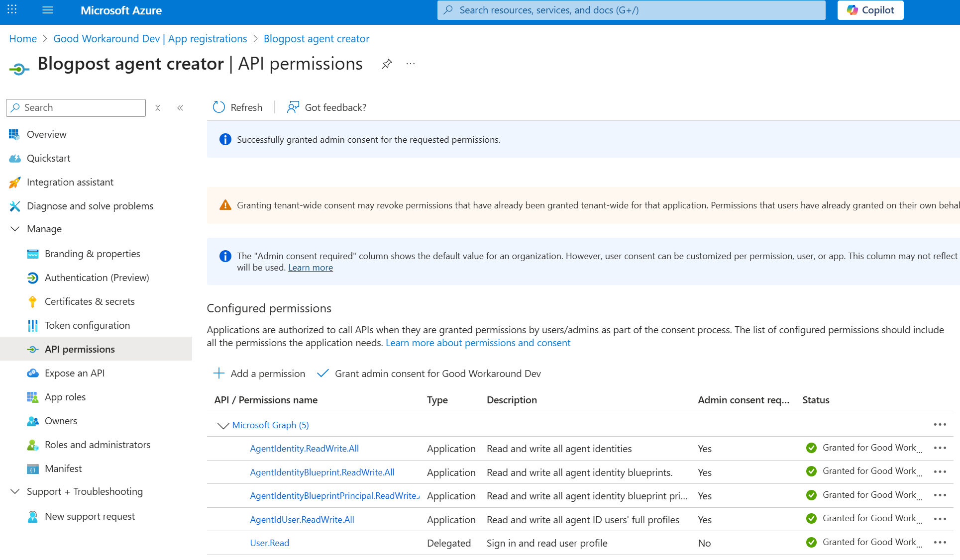Go to Expose an API page
Image resolution: width=960 pixels, height=560 pixels.
point(75,373)
